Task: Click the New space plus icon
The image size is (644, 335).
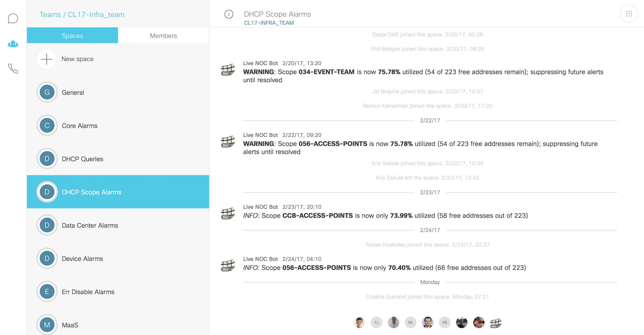Action: pyautogui.click(x=47, y=59)
